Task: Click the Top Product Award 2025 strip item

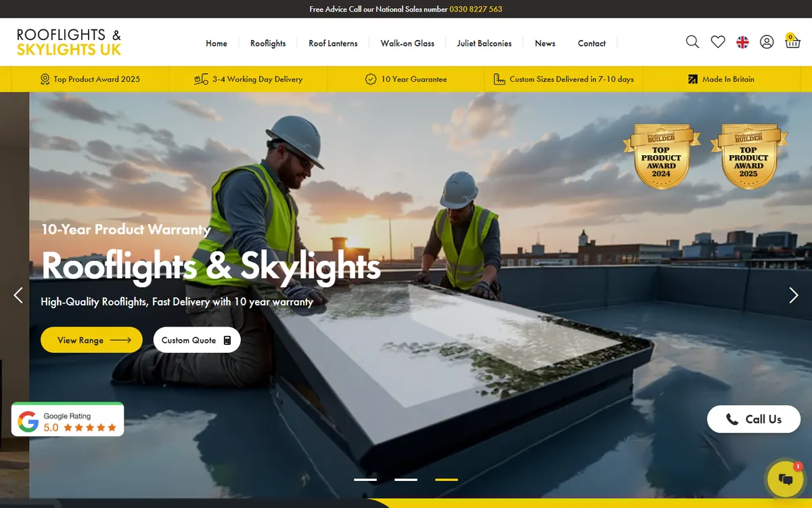Action: [x=90, y=79]
